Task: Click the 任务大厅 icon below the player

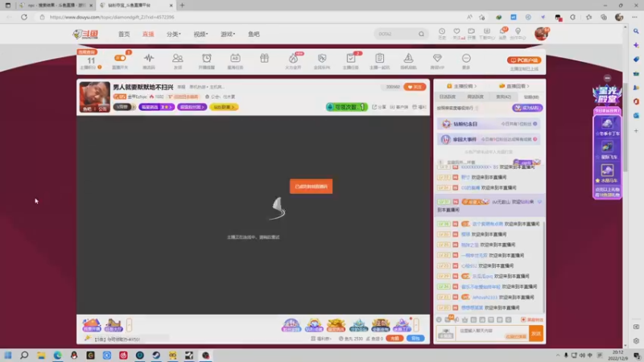Action: [114, 325]
